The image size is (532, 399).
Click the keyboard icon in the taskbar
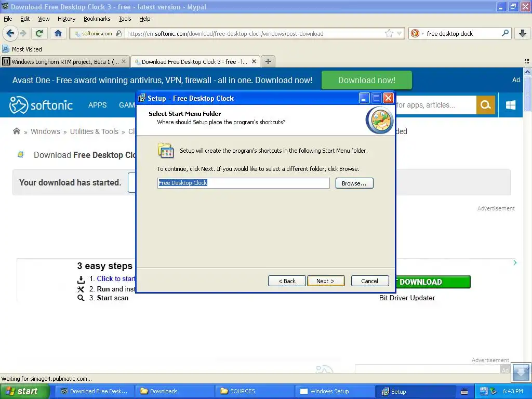(464, 392)
